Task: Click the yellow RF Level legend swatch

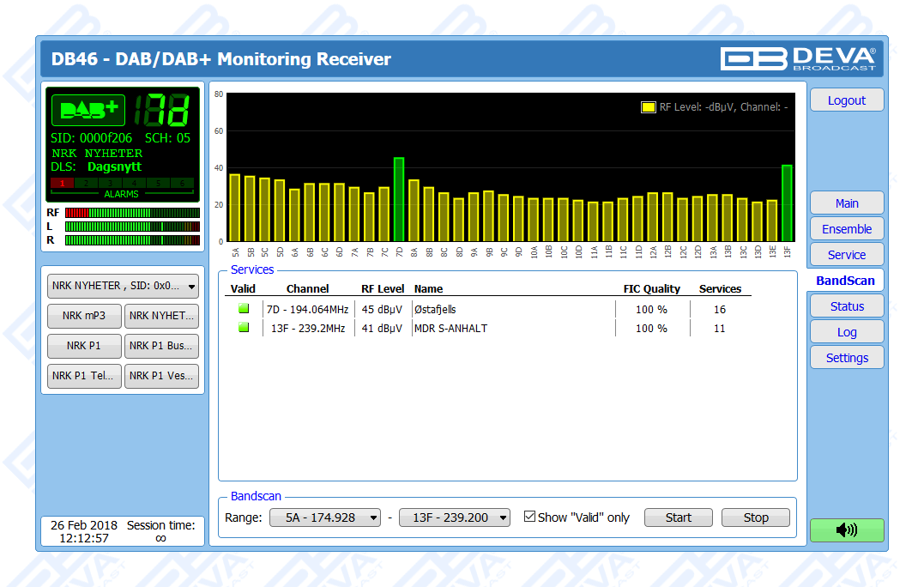Action: coord(649,107)
